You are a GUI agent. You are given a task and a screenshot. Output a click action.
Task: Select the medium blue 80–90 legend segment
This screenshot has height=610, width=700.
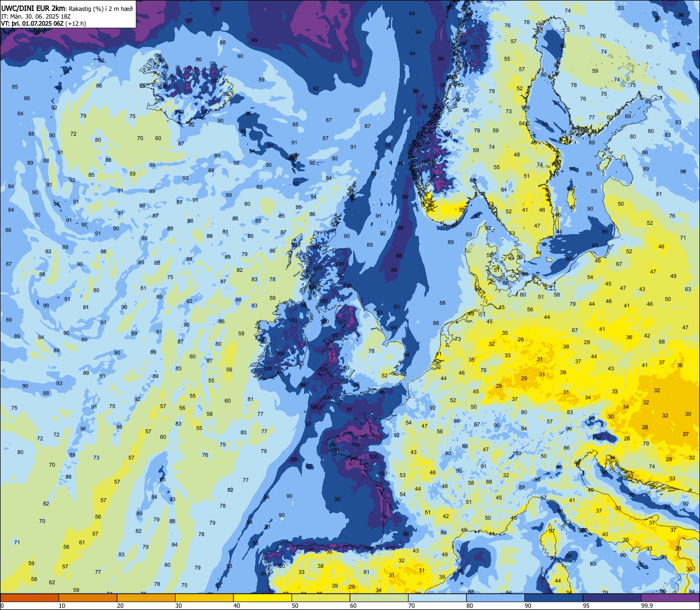(x=495, y=597)
